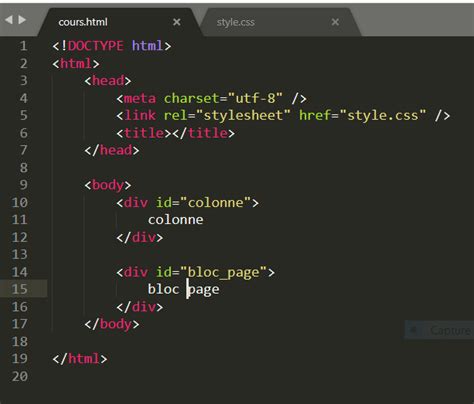Close the style.css tab

point(335,22)
